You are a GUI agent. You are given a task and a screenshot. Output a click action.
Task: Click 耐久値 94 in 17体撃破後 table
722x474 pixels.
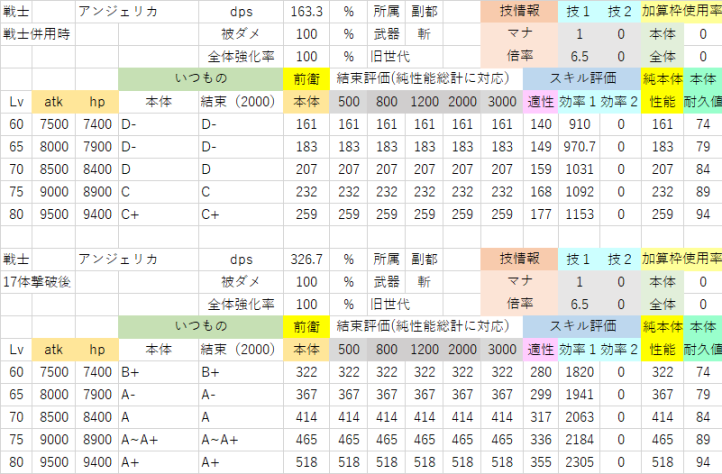point(703,462)
